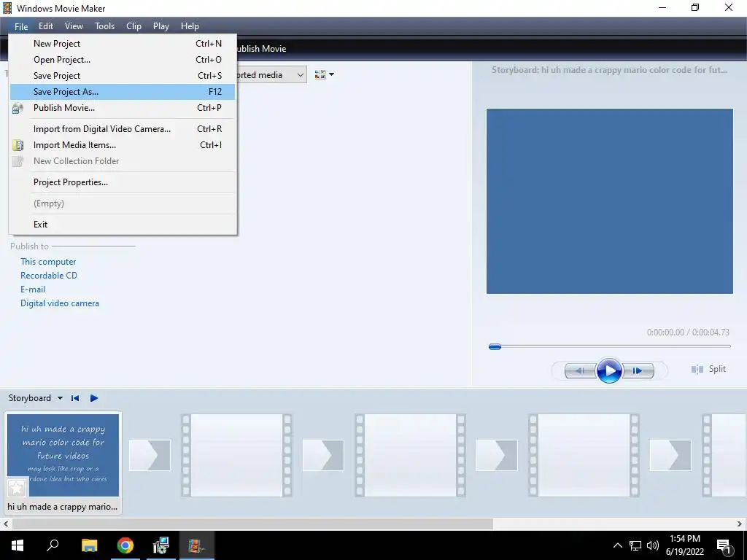Open Windows Start menu
The image size is (747, 560).
coord(18,545)
